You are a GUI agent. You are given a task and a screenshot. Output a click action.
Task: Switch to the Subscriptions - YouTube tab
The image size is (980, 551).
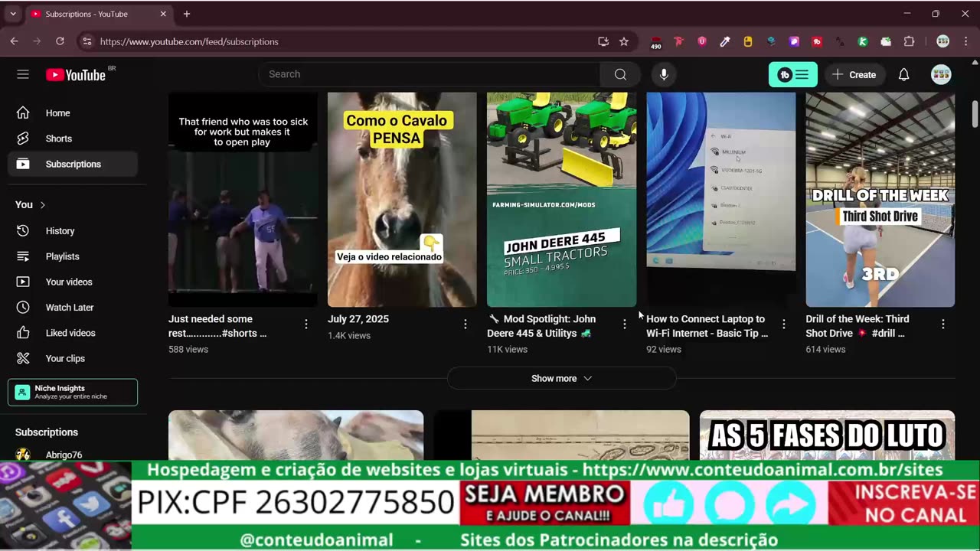click(99, 14)
